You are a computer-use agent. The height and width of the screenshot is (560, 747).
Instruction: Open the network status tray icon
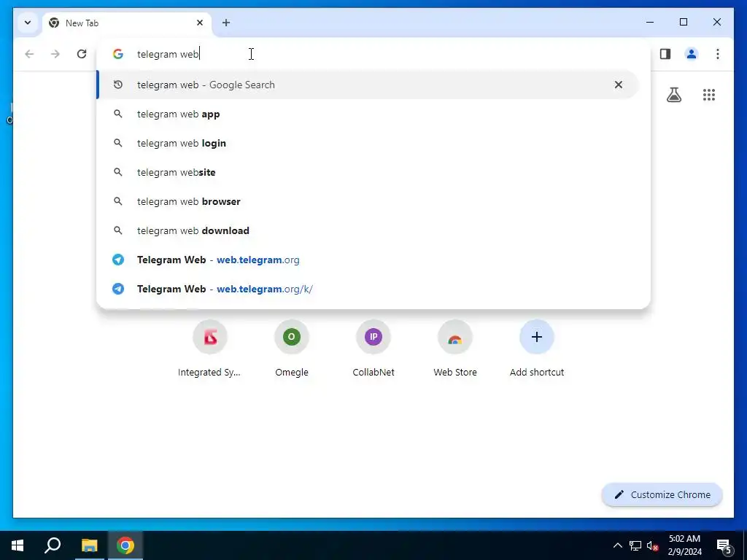pos(635,545)
